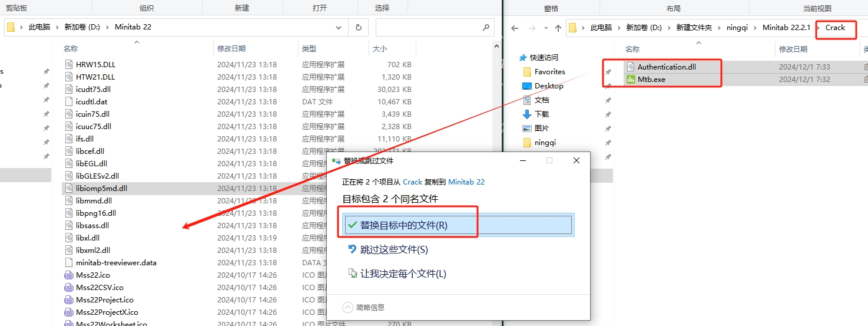Go up one level in Crack window

558,28
